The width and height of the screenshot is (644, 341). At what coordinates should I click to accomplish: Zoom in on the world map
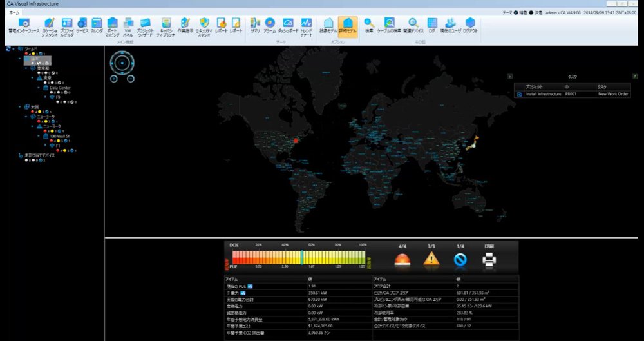pos(114,79)
